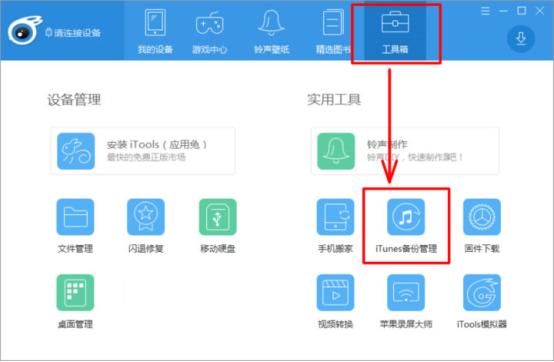This screenshot has width=554, height=362.
Task: Click the 桌面管理 label
Action: point(75,324)
